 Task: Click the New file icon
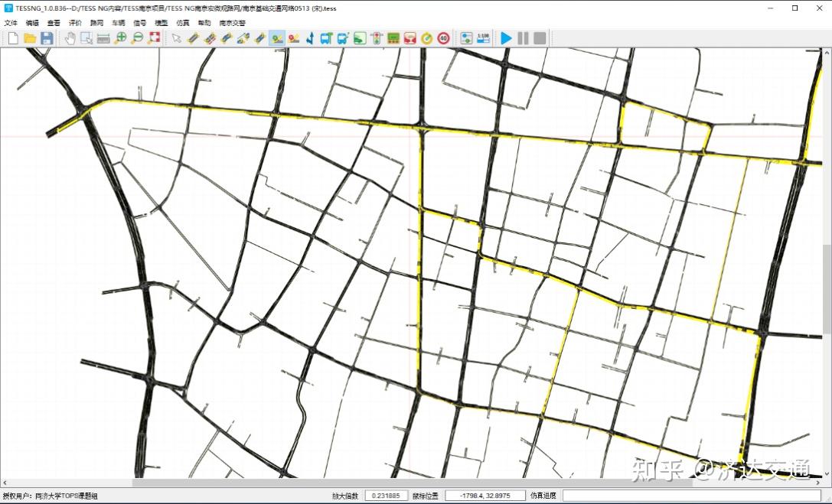13,38
